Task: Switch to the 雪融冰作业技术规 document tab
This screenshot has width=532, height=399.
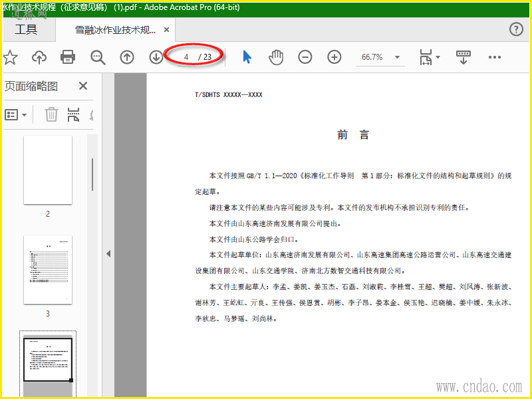Action: [x=115, y=30]
